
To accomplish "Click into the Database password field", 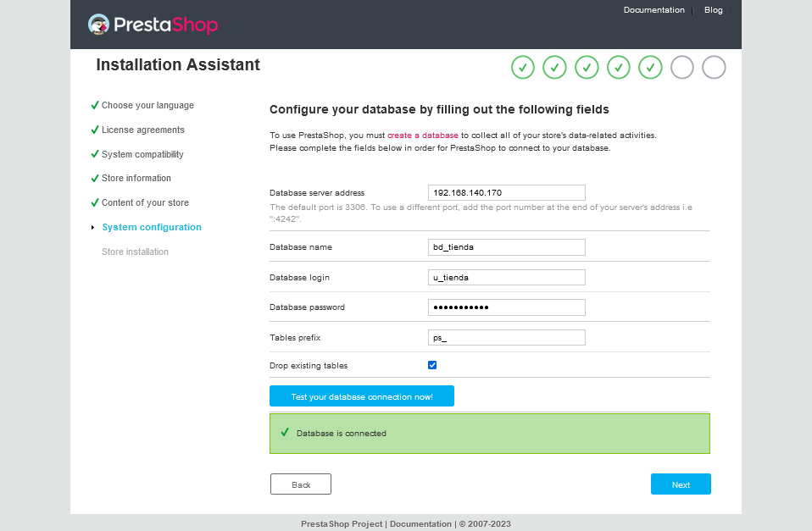I will click(x=506, y=307).
